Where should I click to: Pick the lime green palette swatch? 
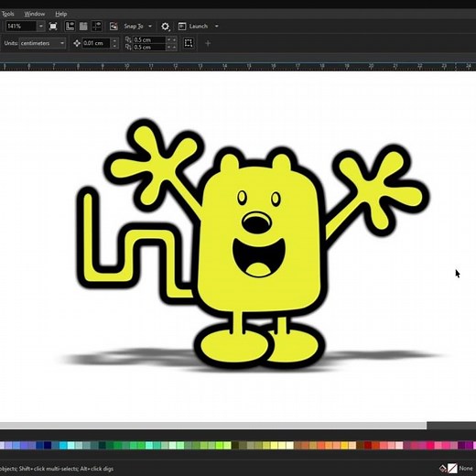(x=220, y=446)
